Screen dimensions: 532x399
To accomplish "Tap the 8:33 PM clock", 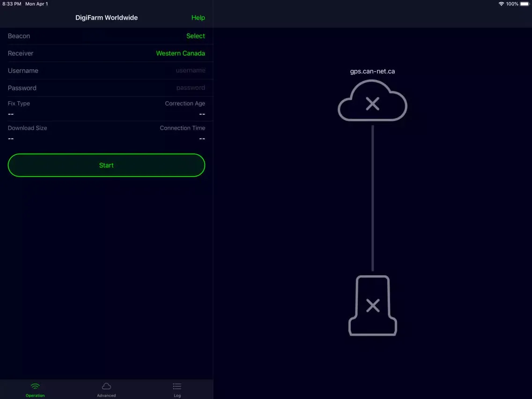I will click(x=12, y=4).
